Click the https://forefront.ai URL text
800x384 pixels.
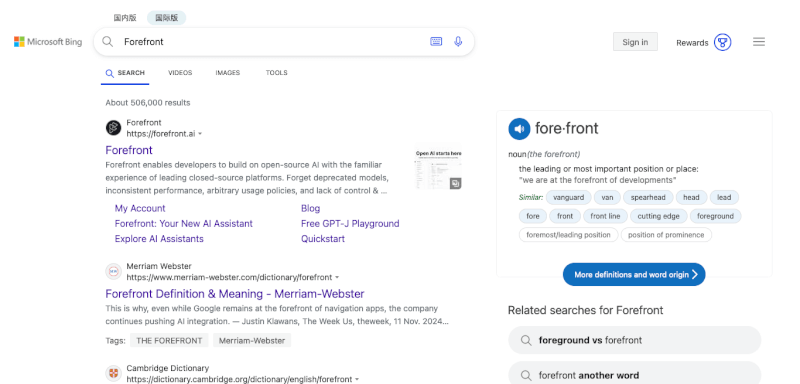coord(161,134)
